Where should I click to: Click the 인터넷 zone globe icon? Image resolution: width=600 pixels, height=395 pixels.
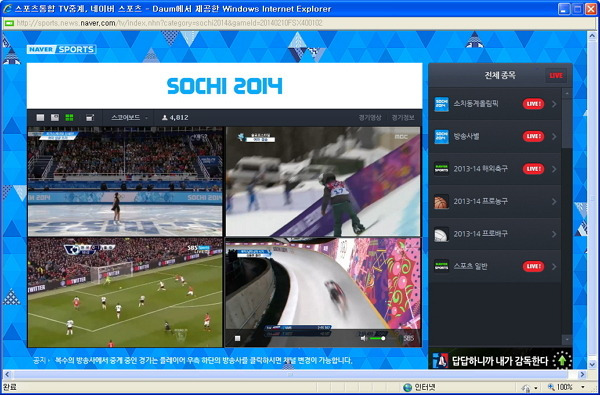[x=408, y=387]
